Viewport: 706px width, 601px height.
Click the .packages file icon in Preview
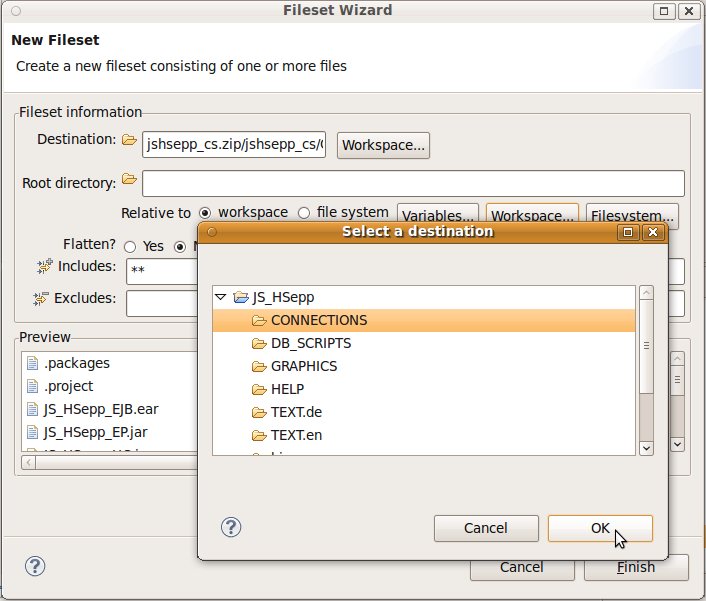tap(32, 363)
